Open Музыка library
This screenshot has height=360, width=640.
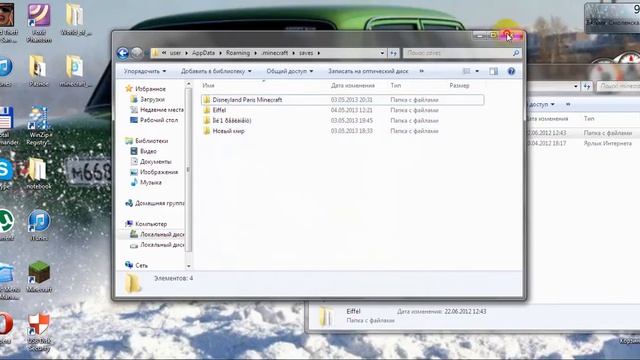coord(151,182)
